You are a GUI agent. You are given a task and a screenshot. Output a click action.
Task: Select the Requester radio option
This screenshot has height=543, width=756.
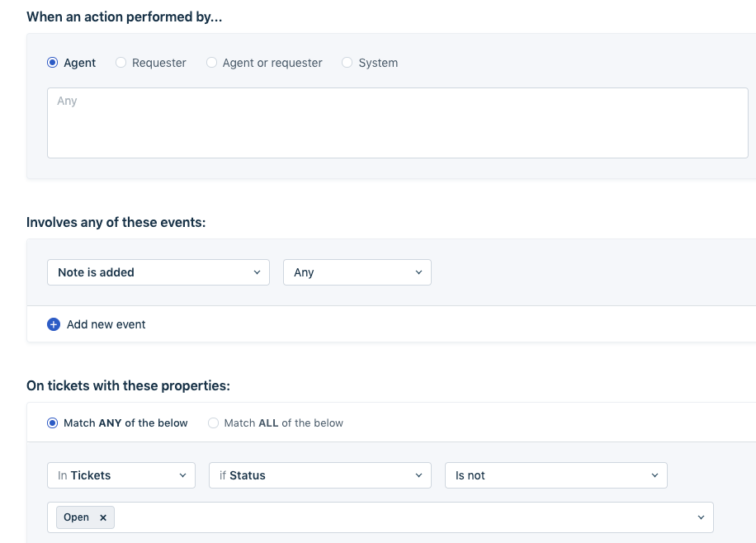click(121, 63)
